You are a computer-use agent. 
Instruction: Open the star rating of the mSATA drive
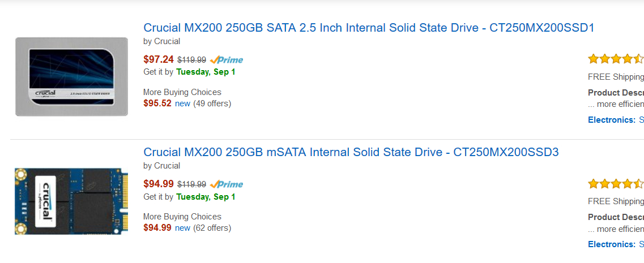[616, 183]
